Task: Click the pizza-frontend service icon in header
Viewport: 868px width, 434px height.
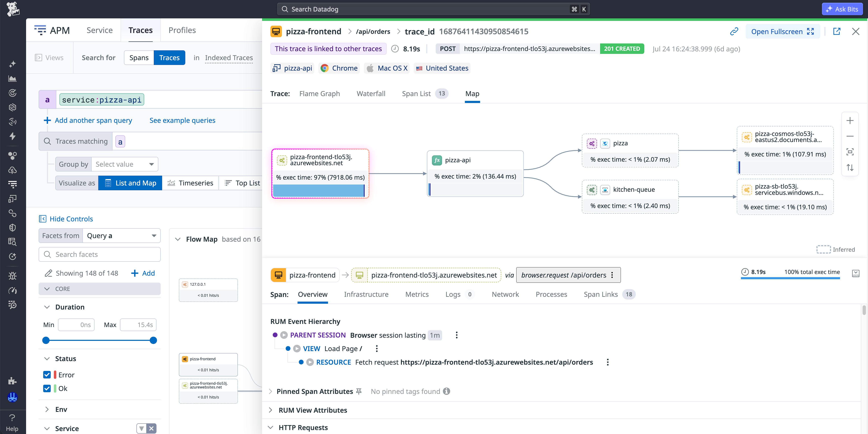Action: point(276,32)
